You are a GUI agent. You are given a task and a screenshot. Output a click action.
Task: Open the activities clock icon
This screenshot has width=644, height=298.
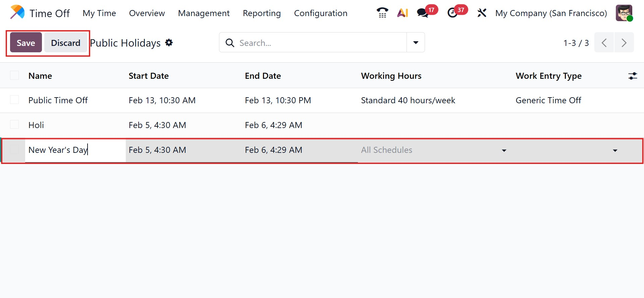click(452, 13)
